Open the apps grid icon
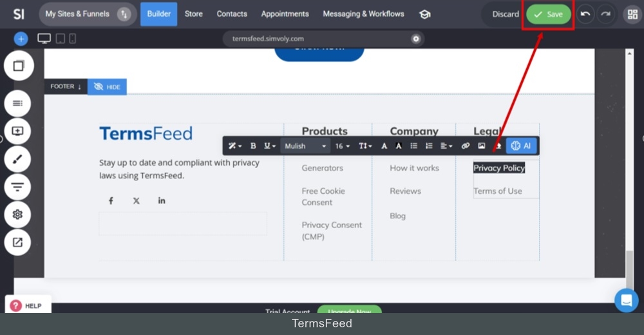644x335 pixels. 632,14
